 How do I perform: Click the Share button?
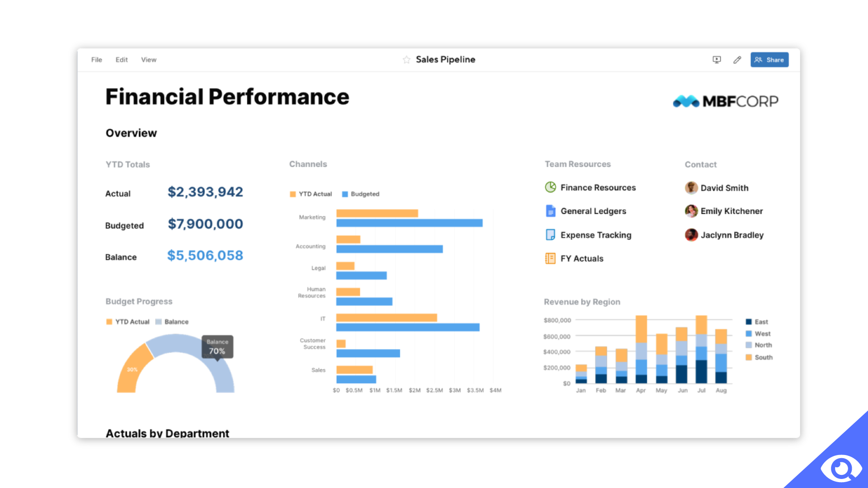point(769,60)
